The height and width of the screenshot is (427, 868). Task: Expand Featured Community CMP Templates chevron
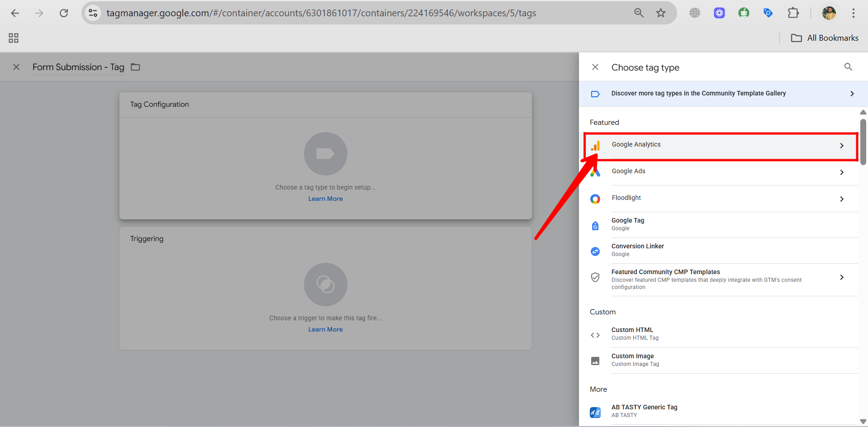pos(842,277)
